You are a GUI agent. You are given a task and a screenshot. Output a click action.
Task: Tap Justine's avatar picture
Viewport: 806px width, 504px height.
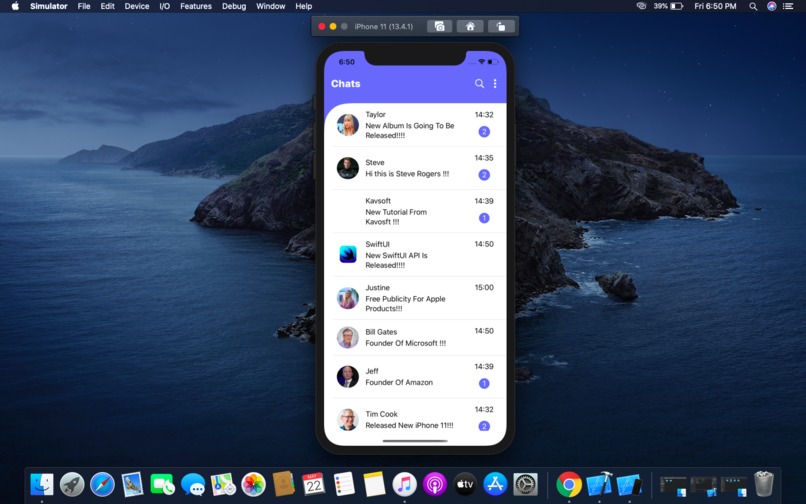click(x=347, y=298)
